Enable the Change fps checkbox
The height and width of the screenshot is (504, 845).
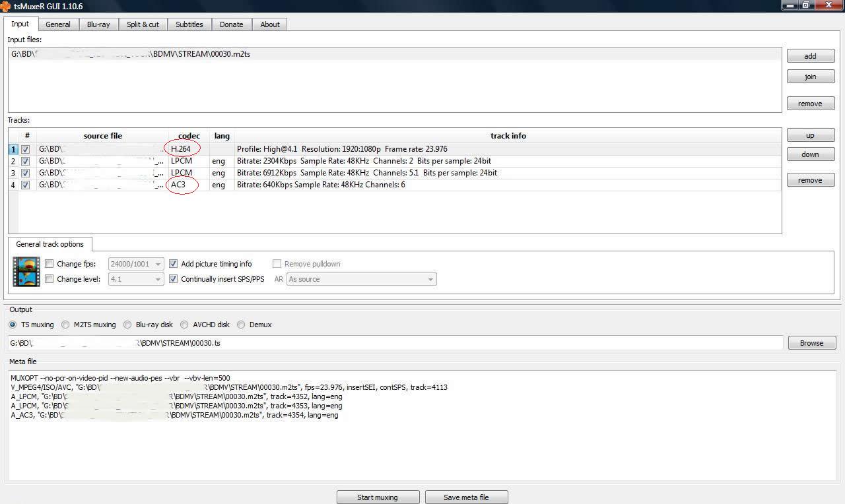pyautogui.click(x=50, y=264)
